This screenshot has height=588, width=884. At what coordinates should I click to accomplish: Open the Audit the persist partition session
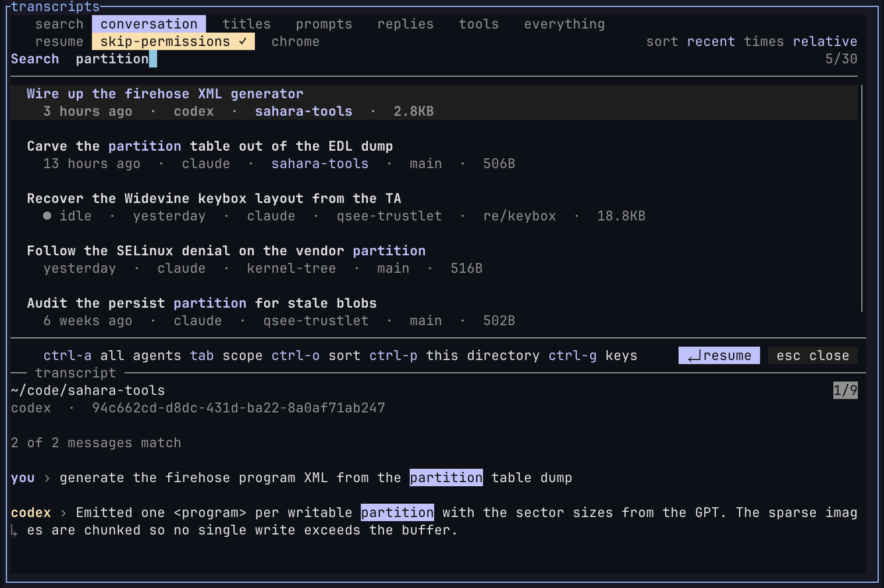[x=434, y=312]
